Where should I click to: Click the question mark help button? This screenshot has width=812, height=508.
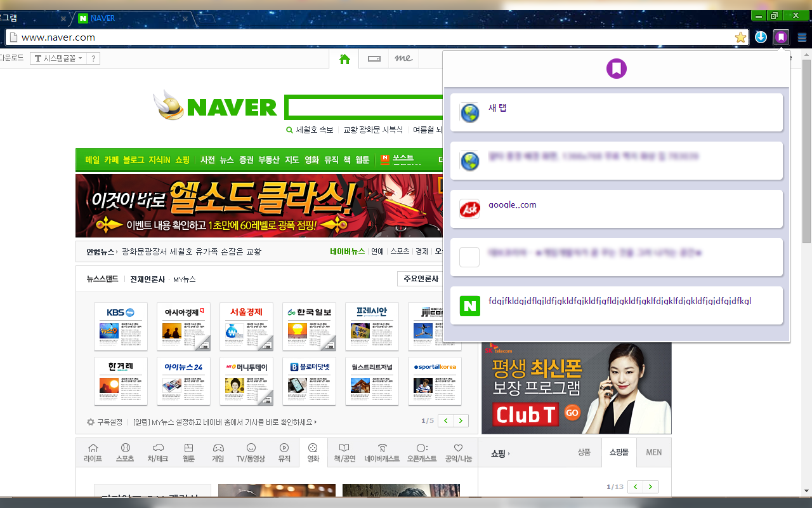93,58
